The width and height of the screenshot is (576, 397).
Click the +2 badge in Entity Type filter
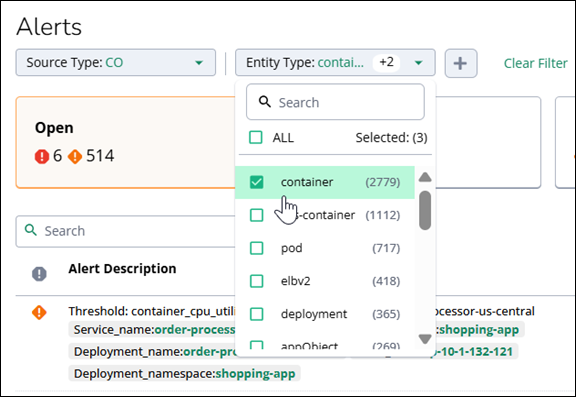tap(386, 62)
